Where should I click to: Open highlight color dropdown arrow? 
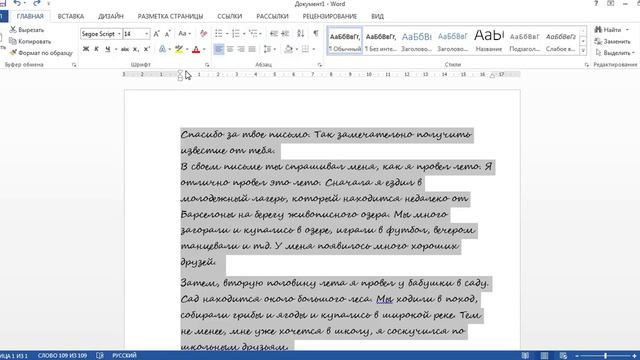[x=187, y=49]
